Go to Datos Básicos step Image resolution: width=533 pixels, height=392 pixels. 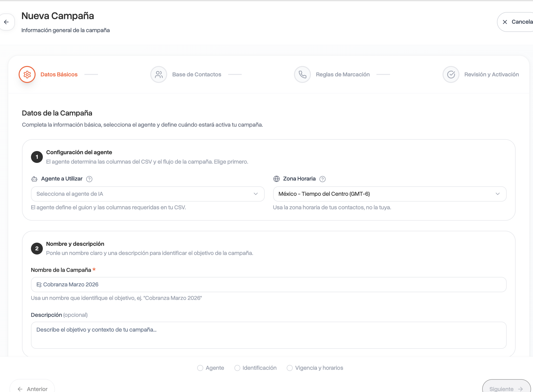pos(59,74)
